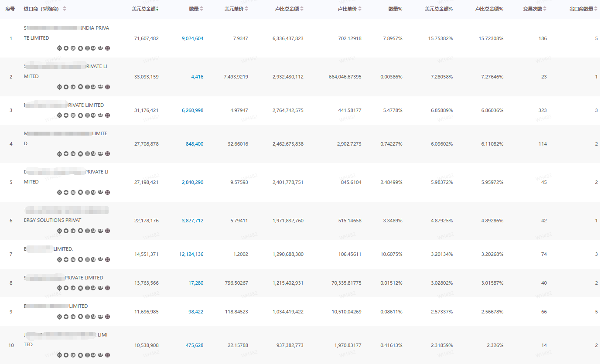Image resolution: width=608 pixels, height=364 pixels.
Task: Open the globe icon in row 3
Action: click(87, 116)
